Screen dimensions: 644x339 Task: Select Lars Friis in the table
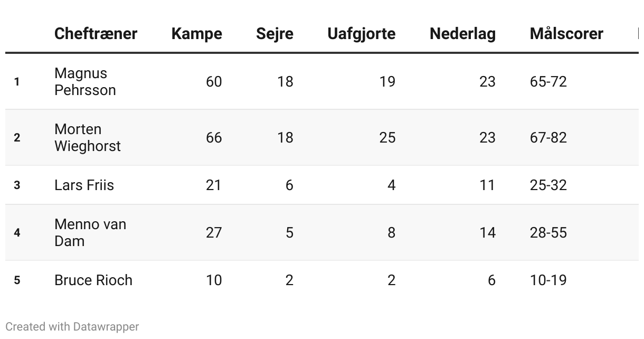pos(84,185)
